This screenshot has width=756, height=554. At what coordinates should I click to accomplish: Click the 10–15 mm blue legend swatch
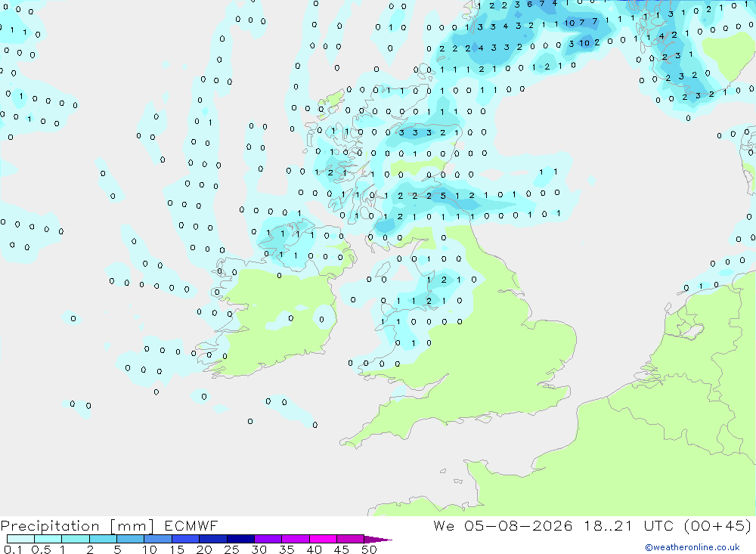tap(158, 539)
